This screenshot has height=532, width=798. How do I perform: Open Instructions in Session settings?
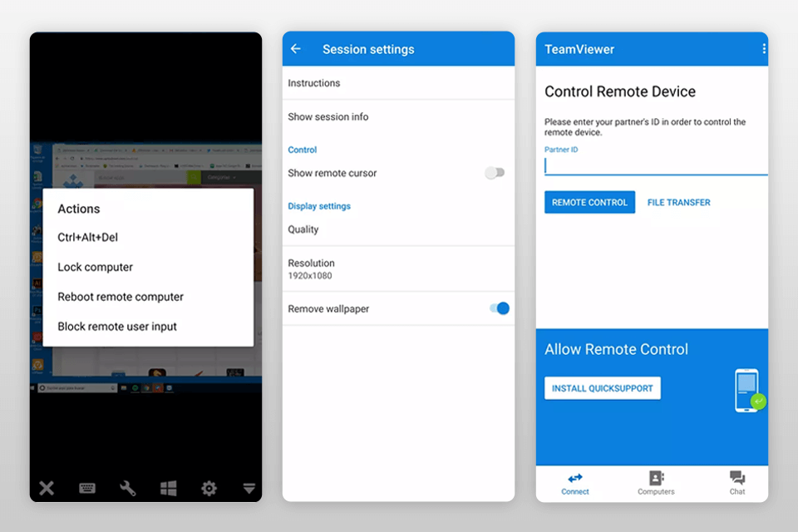(x=398, y=83)
